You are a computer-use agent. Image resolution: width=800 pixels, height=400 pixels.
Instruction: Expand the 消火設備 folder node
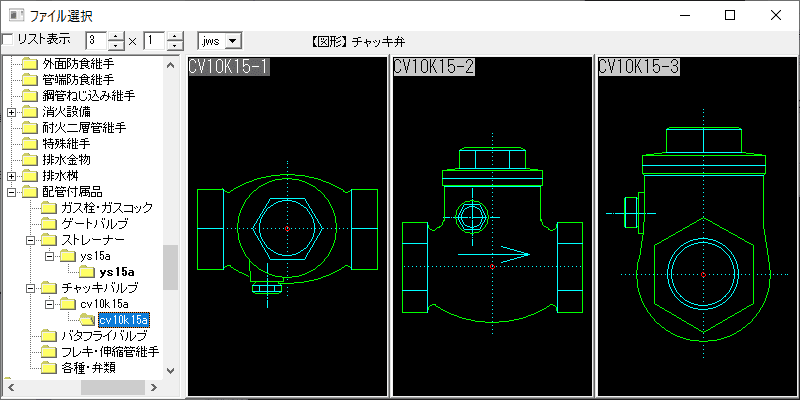(x=12, y=112)
